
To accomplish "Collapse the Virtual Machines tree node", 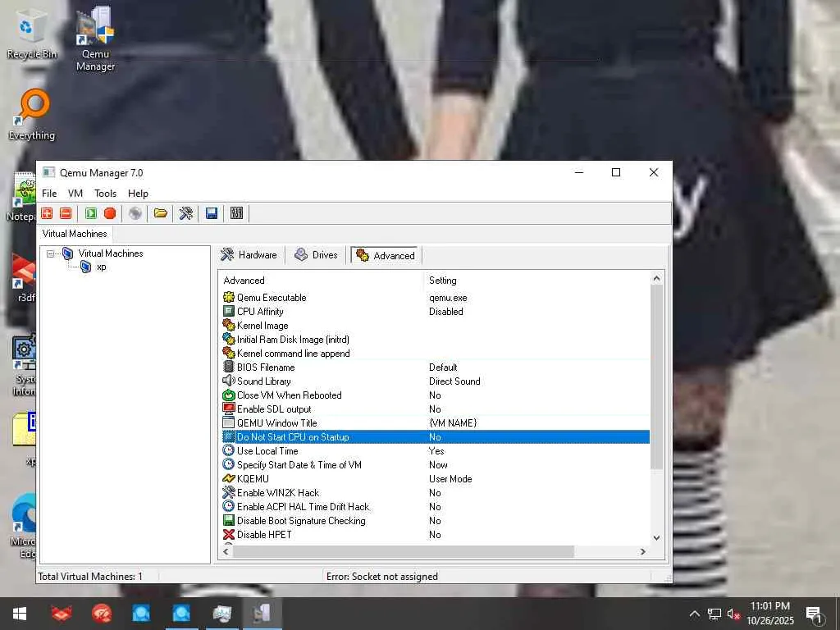I will [x=50, y=254].
